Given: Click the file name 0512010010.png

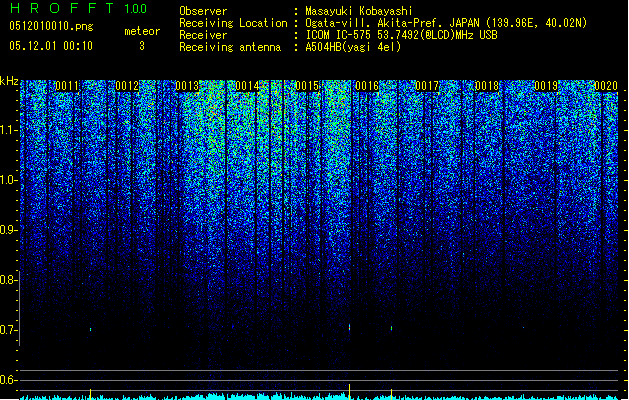Looking at the screenshot, I should point(51,26).
